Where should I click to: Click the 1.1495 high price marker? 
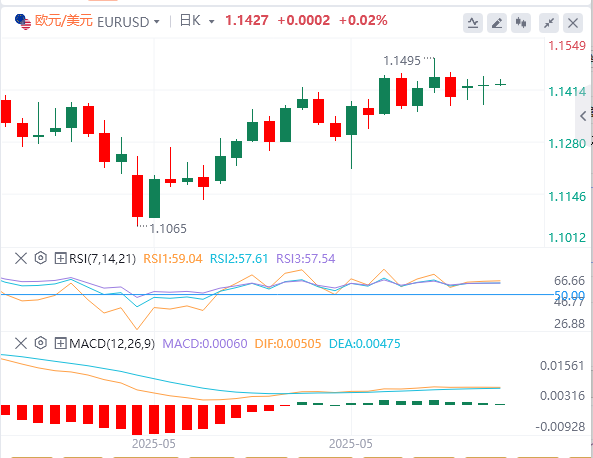[402, 61]
